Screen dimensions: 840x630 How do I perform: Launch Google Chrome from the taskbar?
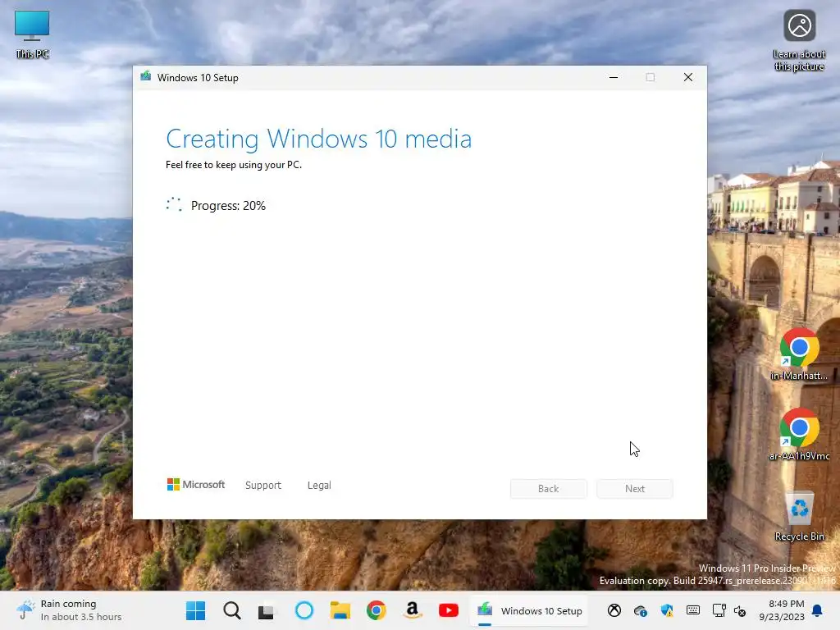(x=376, y=610)
